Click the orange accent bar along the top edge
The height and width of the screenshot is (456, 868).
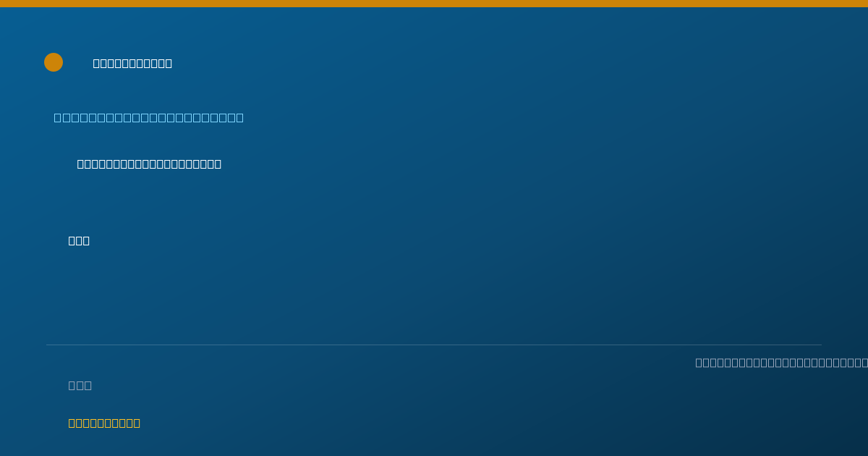click(x=434, y=4)
